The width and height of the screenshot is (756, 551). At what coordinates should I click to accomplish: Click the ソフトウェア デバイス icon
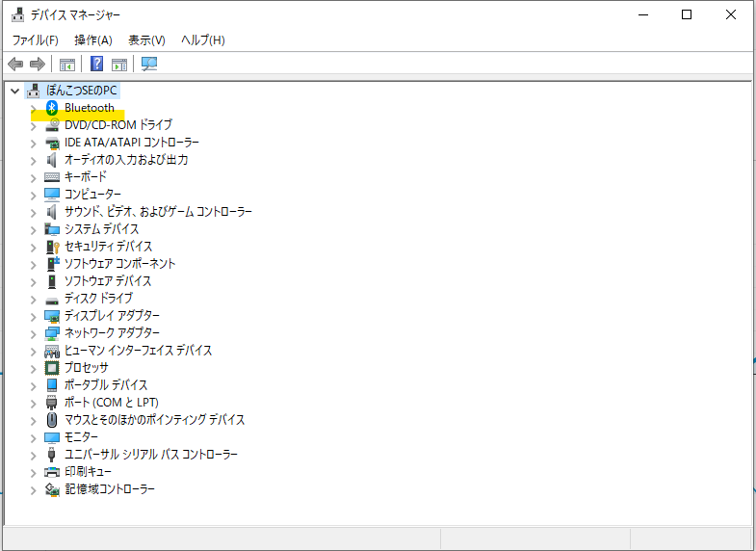[x=52, y=281]
